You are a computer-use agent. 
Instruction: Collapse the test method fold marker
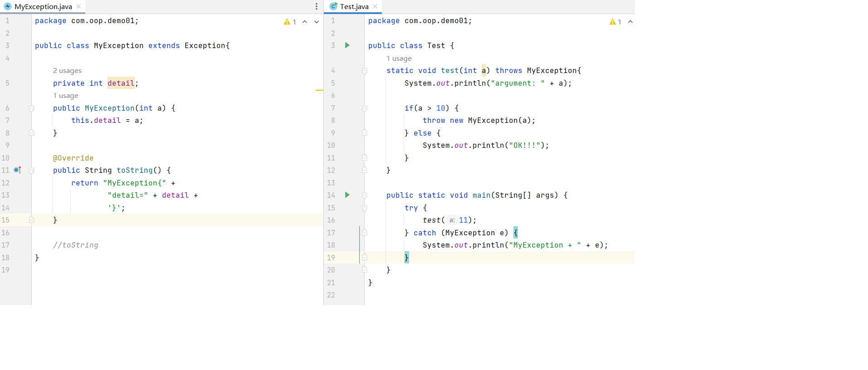coord(364,71)
